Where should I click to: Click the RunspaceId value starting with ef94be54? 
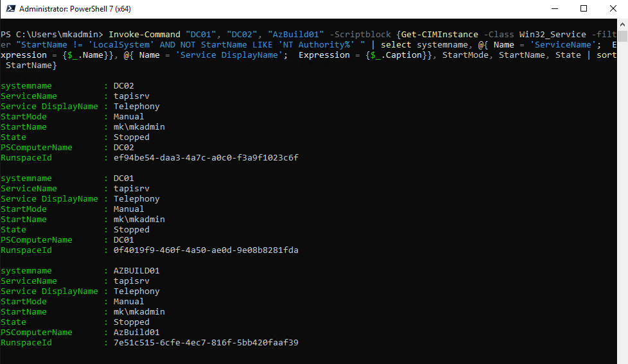[205, 158]
